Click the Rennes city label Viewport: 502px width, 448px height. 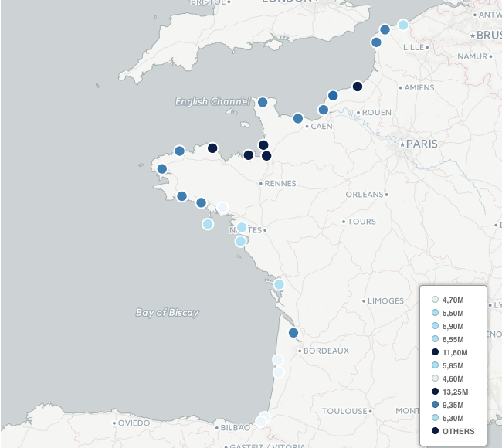[x=280, y=184]
